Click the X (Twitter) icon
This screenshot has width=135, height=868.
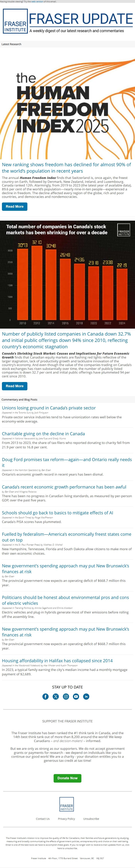56,697
